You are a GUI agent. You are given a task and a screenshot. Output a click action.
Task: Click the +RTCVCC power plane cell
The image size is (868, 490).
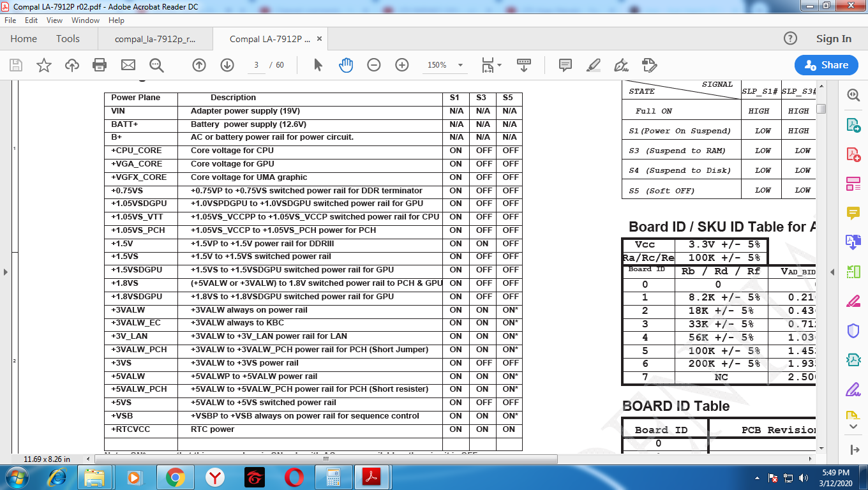point(141,429)
